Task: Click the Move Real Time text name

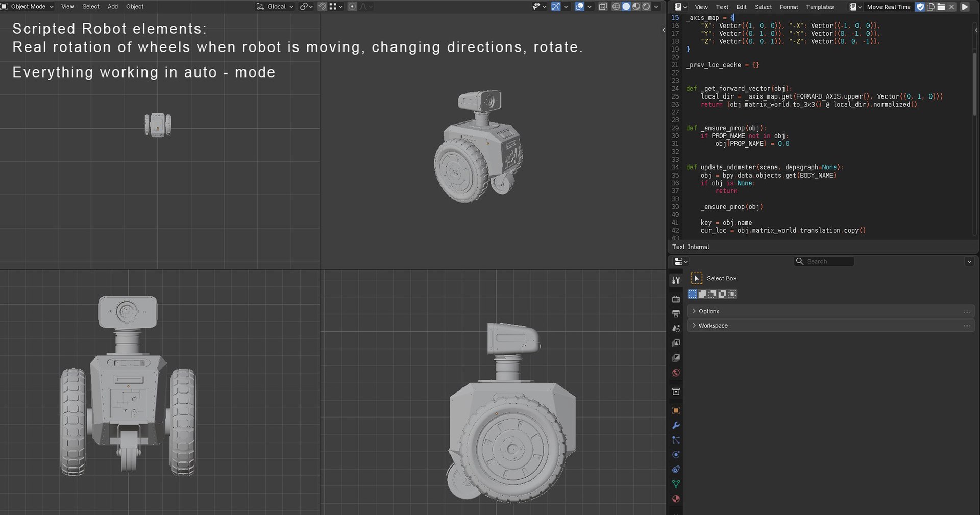Action: coord(888,7)
